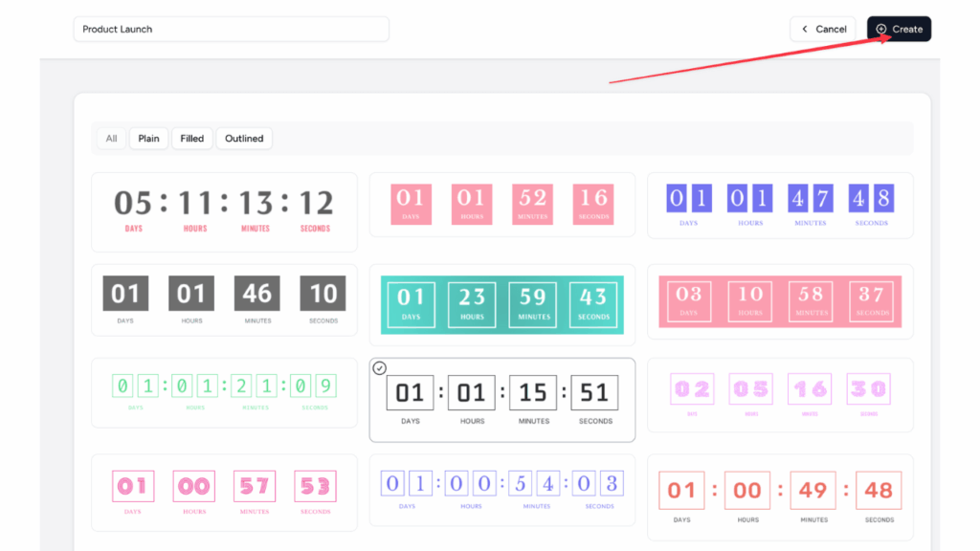This screenshot has width=980, height=551.
Task: Switch to the Outlined filter
Action: pos(243,138)
